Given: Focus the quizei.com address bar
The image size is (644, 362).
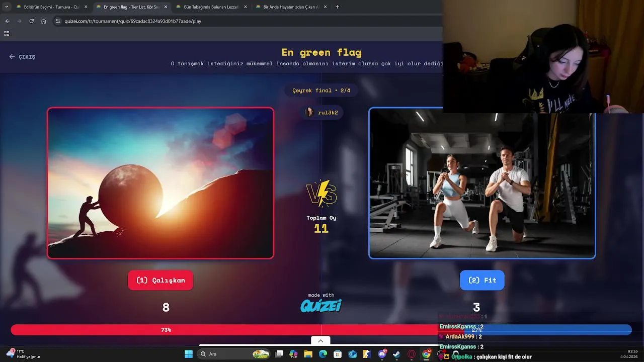Looking at the screenshot, I should (x=247, y=21).
